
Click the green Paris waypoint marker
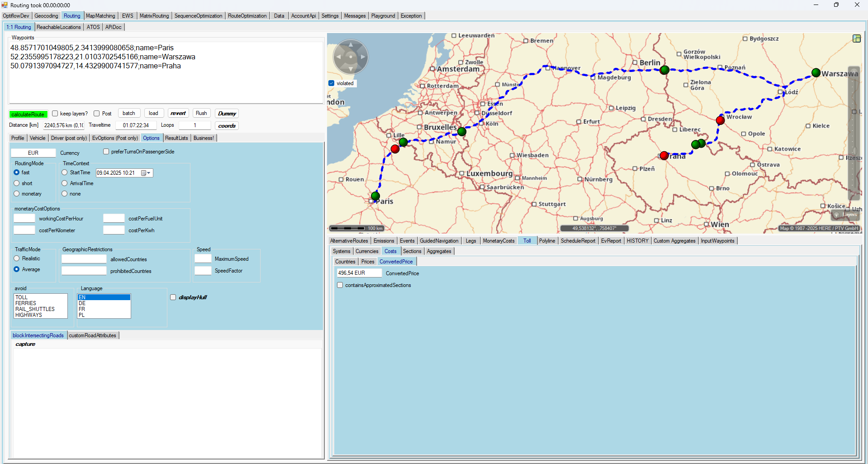[x=375, y=196]
